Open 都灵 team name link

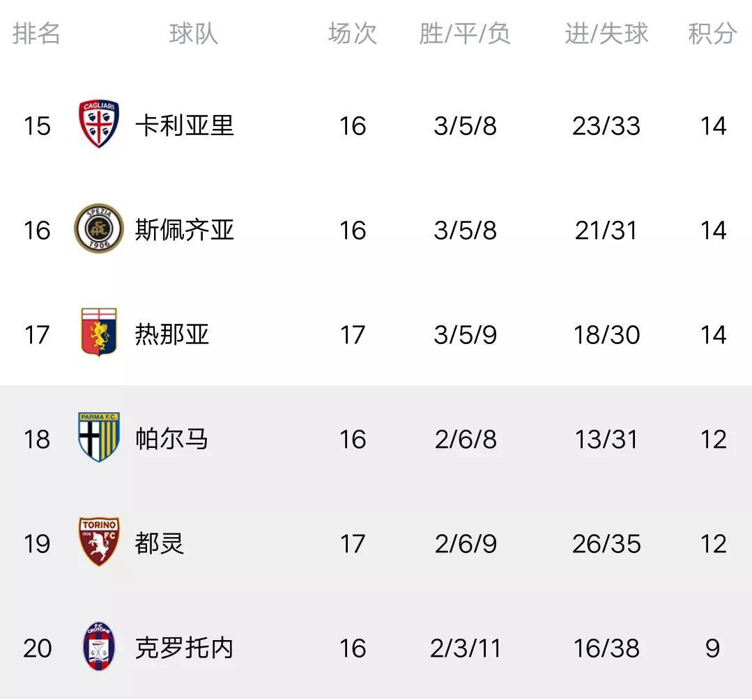(160, 543)
